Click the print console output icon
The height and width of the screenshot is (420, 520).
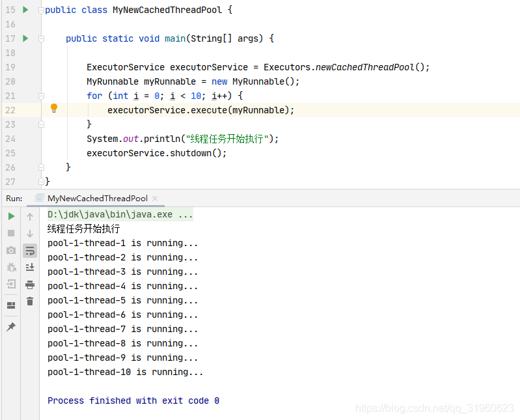30,285
